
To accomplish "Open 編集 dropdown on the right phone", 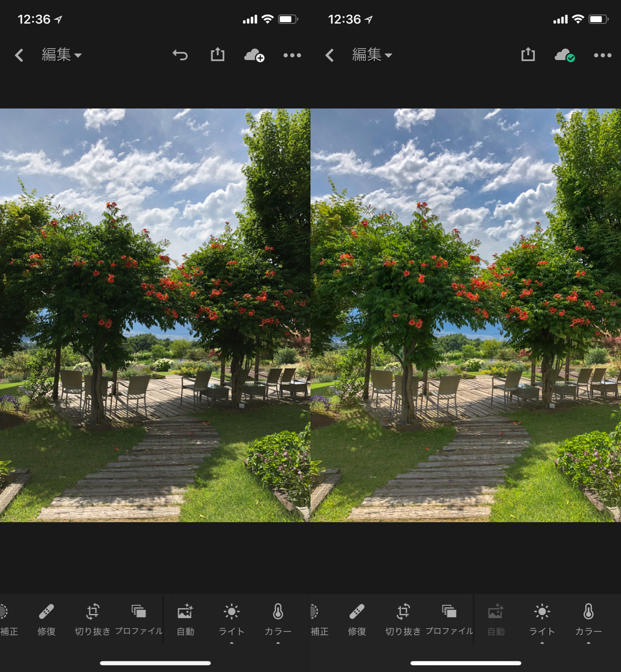I will [372, 55].
